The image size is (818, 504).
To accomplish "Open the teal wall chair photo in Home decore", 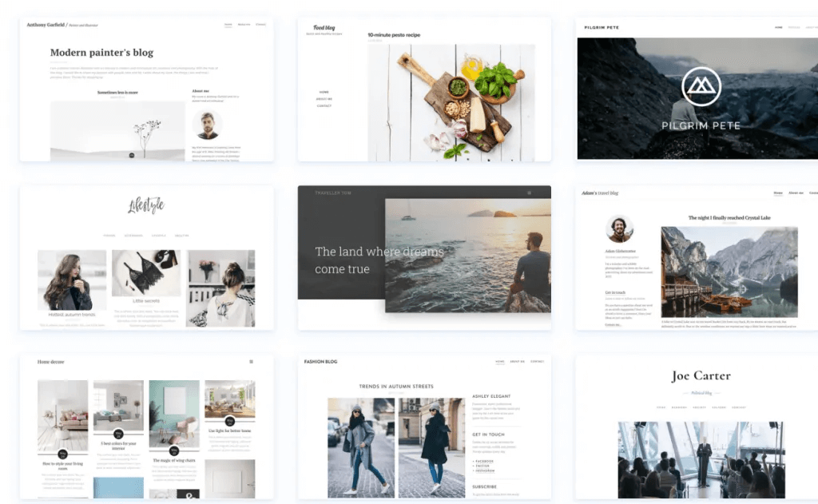I will pos(174,413).
